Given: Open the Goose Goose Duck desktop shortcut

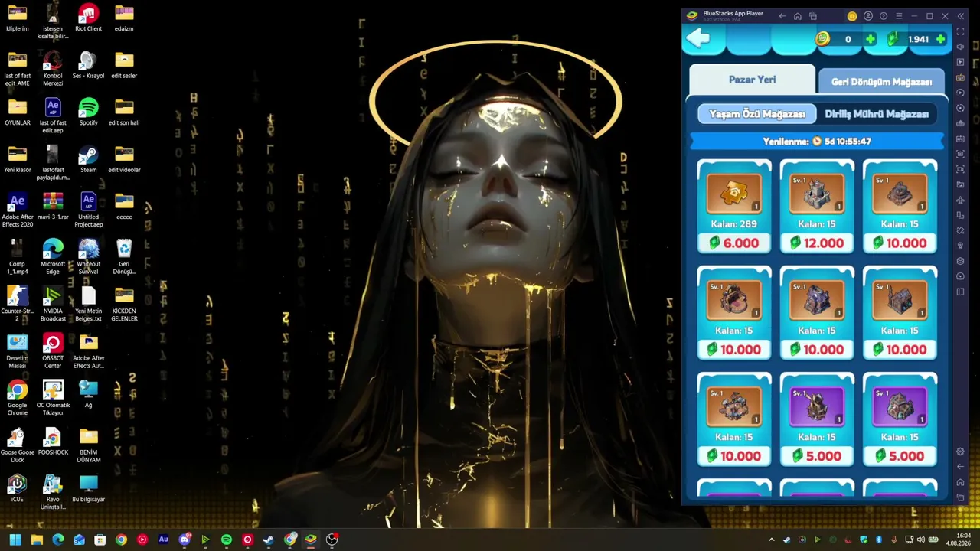Looking at the screenshot, I should coord(17,445).
